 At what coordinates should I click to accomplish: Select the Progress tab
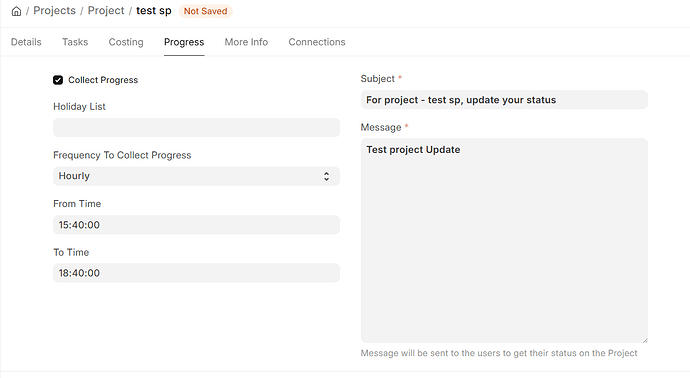coord(184,42)
